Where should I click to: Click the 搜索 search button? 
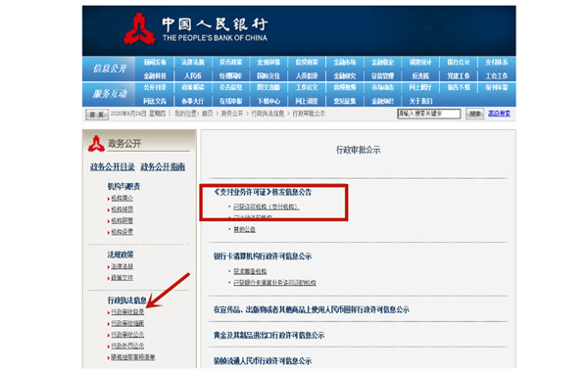[474, 114]
